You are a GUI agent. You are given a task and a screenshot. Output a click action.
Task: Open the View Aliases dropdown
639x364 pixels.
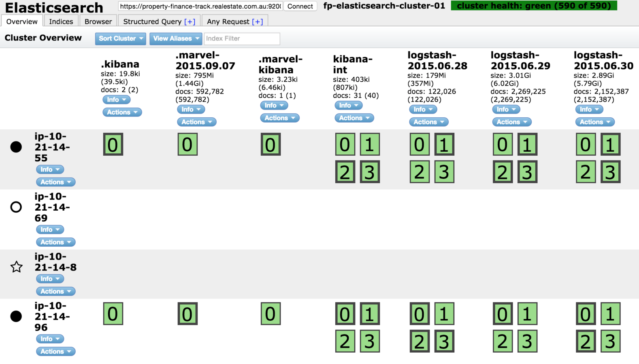tap(176, 39)
